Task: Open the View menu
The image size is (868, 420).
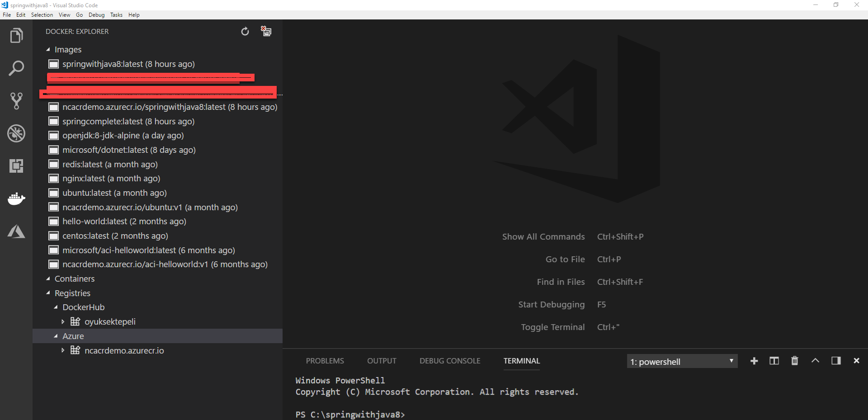Action: pyautogui.click(x=64, y=15)
